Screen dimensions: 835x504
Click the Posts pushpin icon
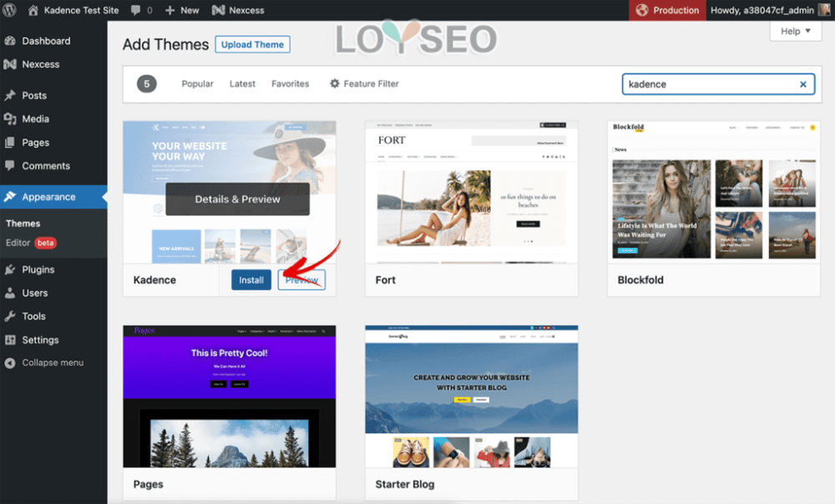[10, 96]
